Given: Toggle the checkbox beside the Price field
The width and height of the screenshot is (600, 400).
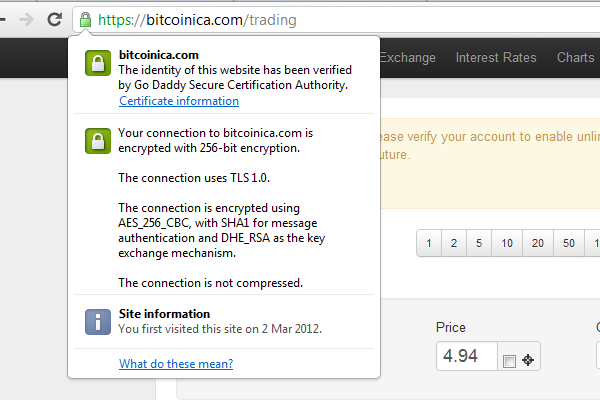Looking at the screenshot, I should [509, 361].
